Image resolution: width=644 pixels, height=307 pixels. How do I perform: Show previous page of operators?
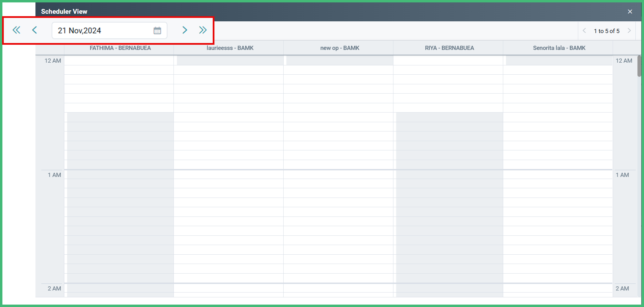coord(584,31)
